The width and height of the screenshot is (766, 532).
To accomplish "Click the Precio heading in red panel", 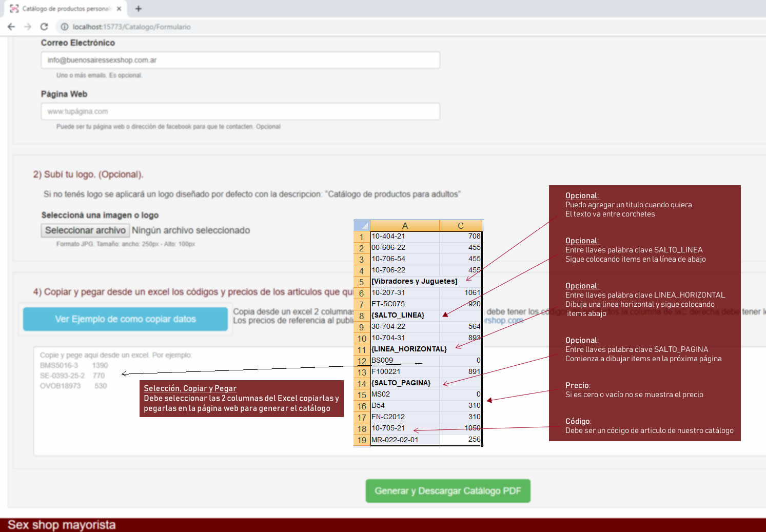I will pos(578,385).
